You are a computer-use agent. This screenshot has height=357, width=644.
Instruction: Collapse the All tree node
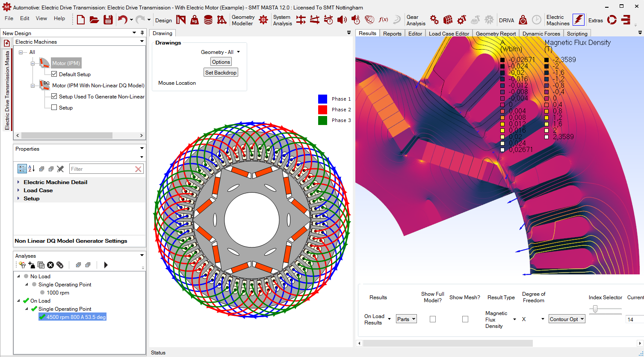21,52
